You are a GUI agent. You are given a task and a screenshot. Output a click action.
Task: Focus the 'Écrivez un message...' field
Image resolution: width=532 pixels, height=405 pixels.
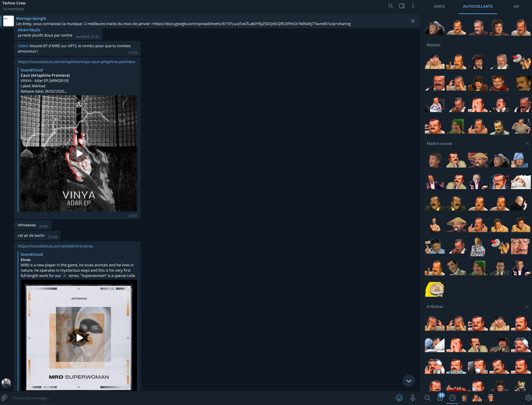click(x=202, y=398)
